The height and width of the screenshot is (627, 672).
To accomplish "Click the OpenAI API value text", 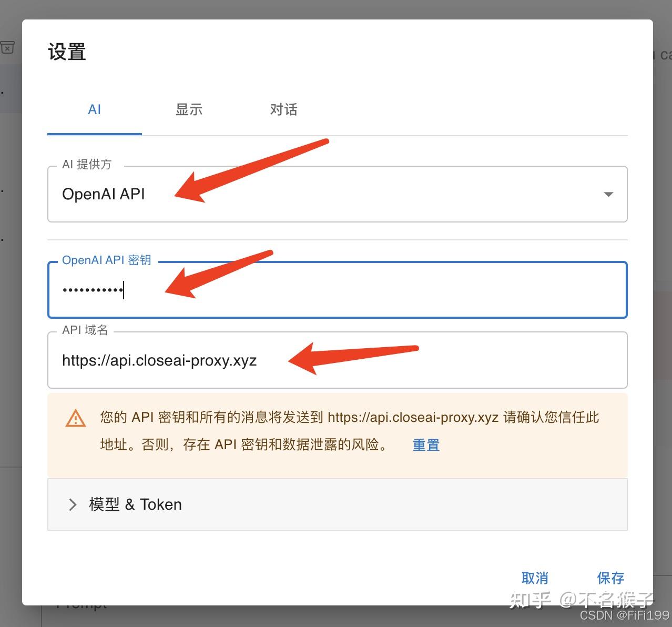I will point(104,194).
